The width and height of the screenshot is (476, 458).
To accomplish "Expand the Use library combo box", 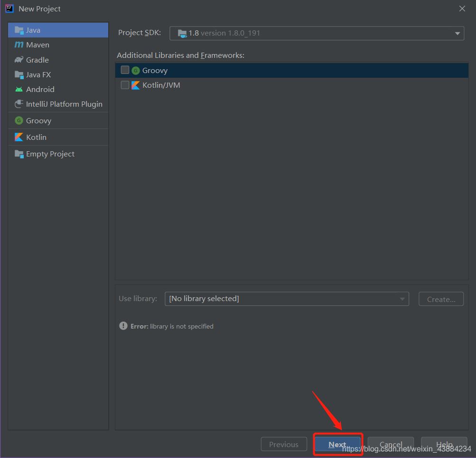I will [286, 299].
